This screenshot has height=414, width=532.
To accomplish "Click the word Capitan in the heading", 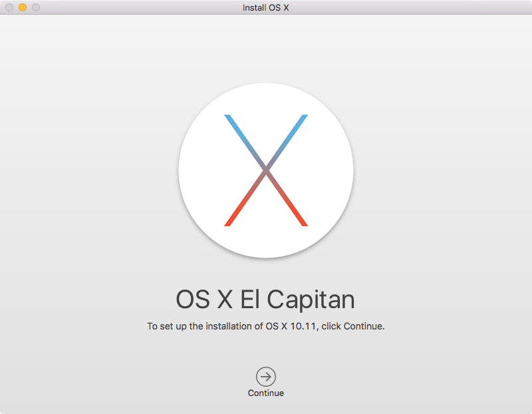I will (x=311, y=300).
